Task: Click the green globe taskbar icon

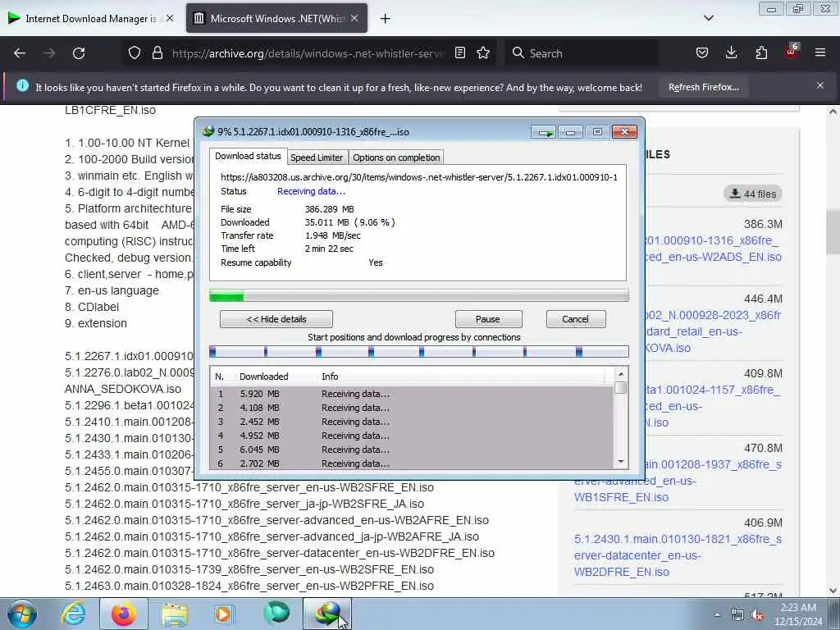Action: [x=276, y=614]
